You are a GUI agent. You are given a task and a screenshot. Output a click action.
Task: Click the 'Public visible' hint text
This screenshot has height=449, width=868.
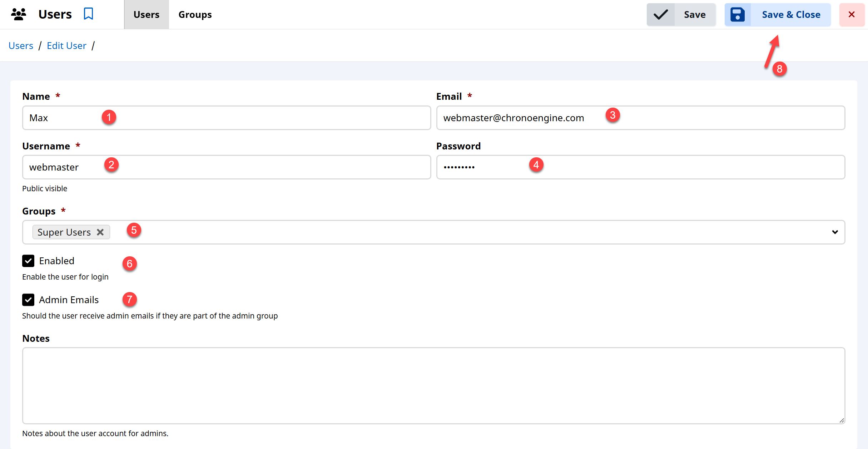tap(45, 188)
